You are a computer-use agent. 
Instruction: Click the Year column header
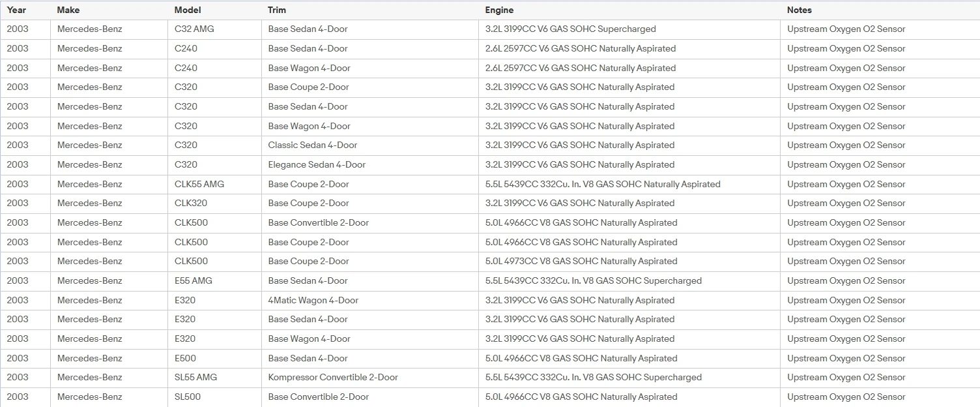pos(25,10)
